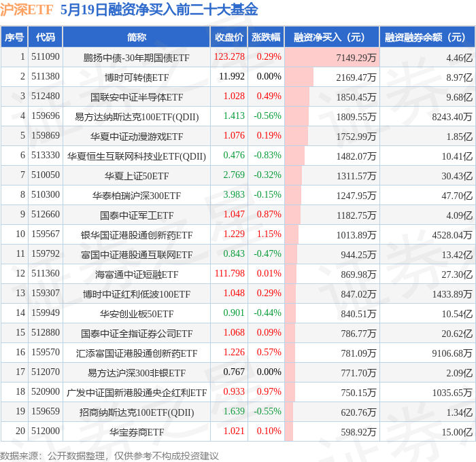476x462 pixels.
Task: Click balance value 9.68亿
Action: point(459,96)
